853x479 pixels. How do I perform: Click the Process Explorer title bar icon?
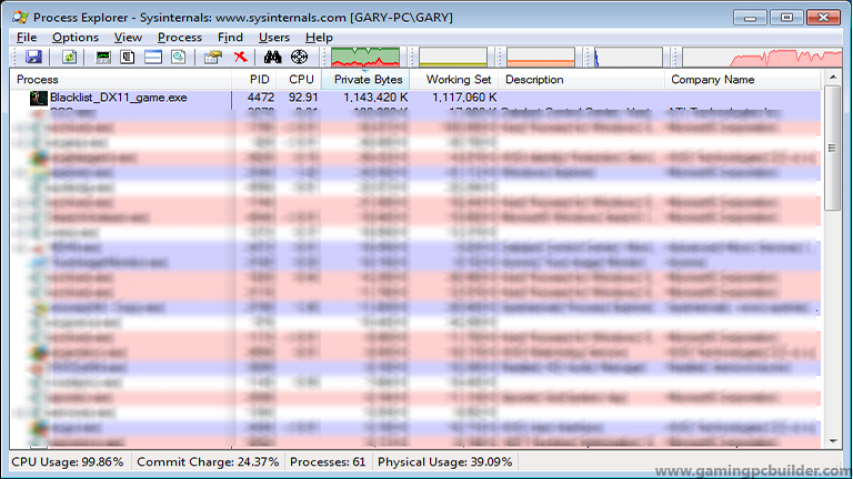click(20, 17)
